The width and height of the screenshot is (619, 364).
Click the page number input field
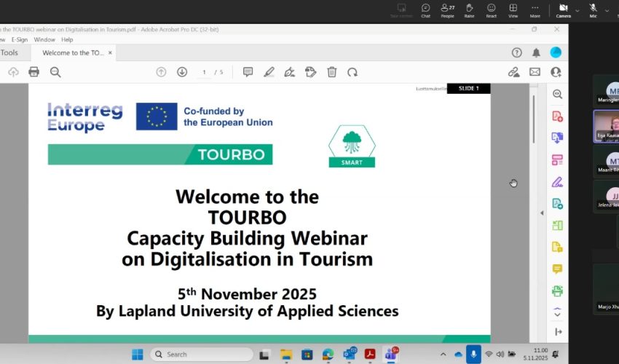pyautogui.click(x=205, y=72)
